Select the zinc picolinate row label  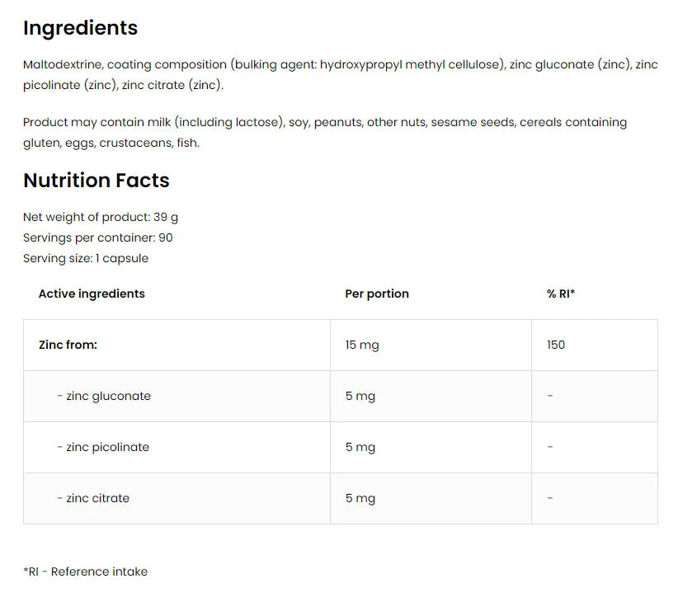coord(103,447)
